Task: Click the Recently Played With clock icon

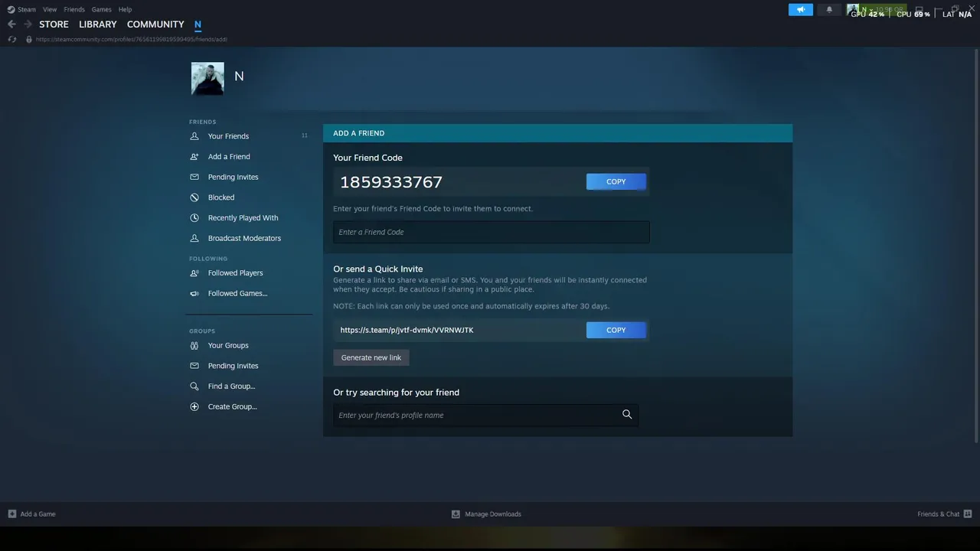Action: click(194, 218)
